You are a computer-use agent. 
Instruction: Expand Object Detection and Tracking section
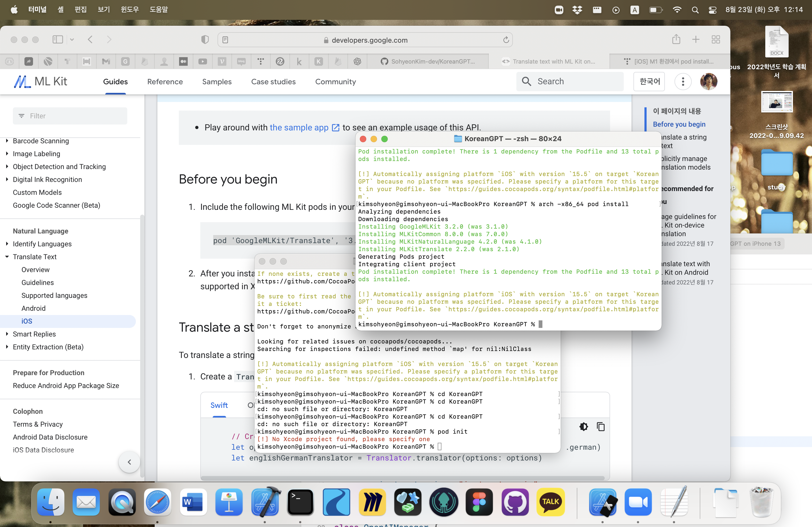click(7, 166)
